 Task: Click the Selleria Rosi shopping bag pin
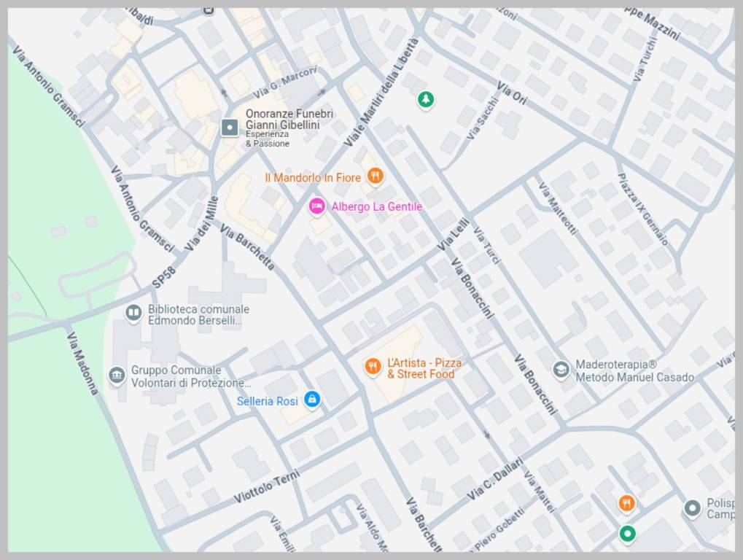tap(312, 399)
